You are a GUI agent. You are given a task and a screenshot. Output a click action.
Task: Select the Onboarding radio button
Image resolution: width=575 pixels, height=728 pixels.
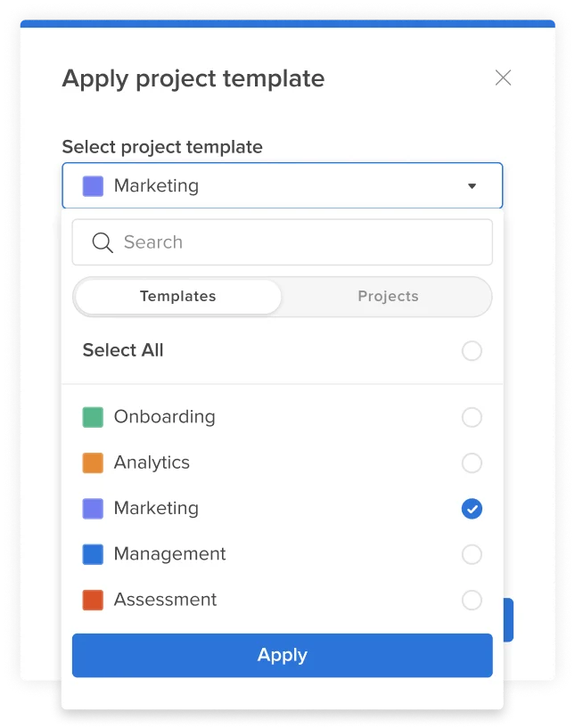pyautogui.click(x=472, y=417)
